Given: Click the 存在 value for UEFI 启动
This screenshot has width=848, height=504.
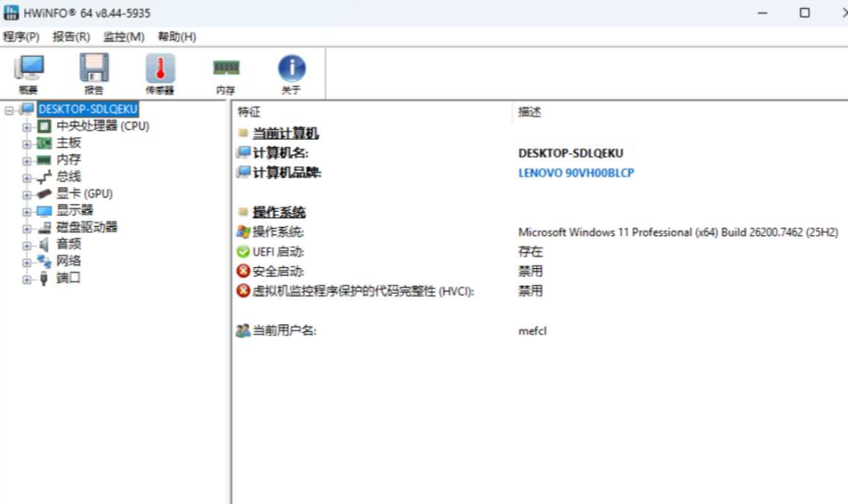Looking at the screenshot, I should (530, 252).
